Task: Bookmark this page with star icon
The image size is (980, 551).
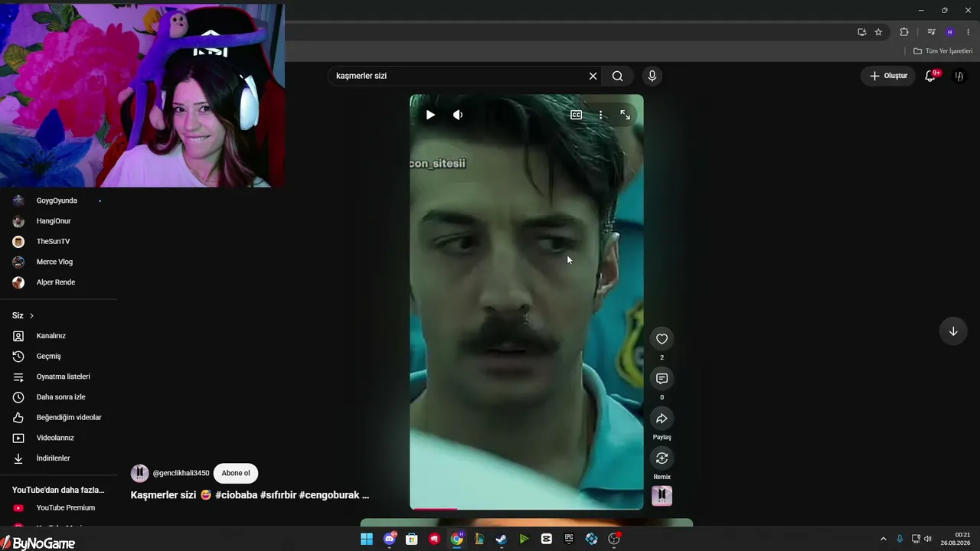Action: tap(878, 32)
